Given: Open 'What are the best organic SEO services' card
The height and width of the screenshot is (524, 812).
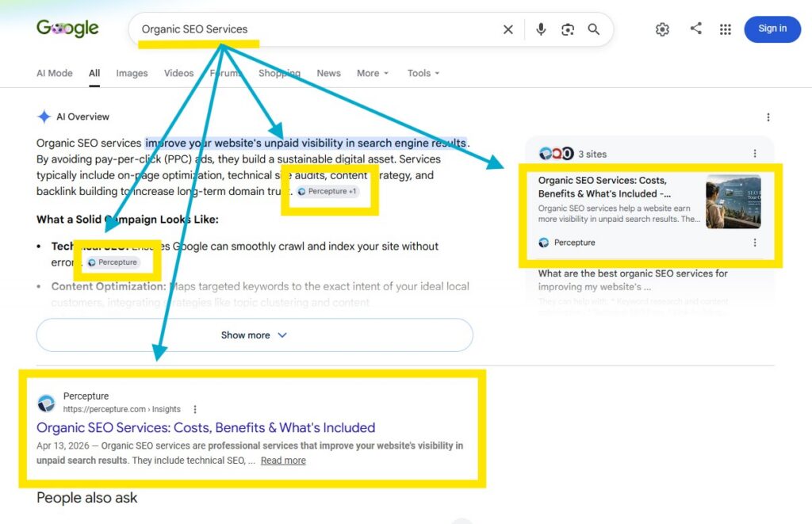Looking at the screenshot, I should [633, 280].
